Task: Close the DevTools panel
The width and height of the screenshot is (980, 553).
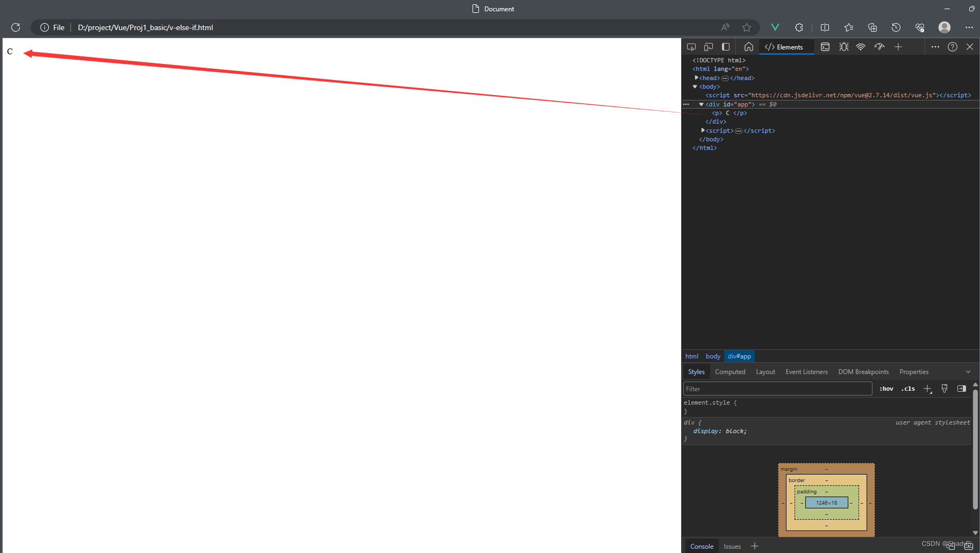Action: (x=970, y=47)
